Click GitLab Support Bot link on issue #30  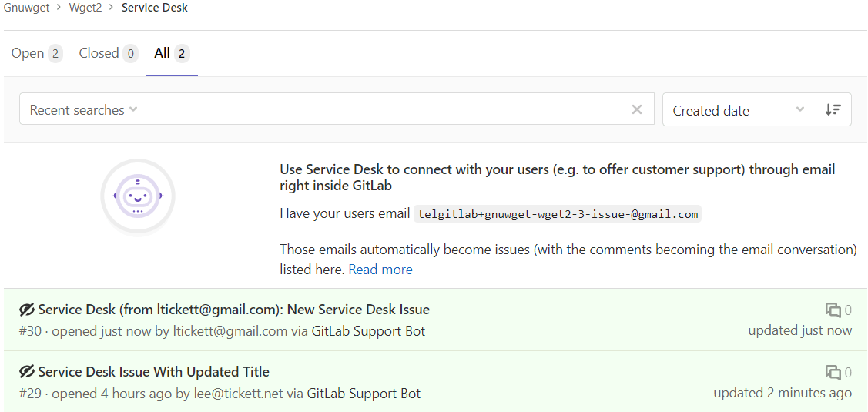[x=368, y=331]
